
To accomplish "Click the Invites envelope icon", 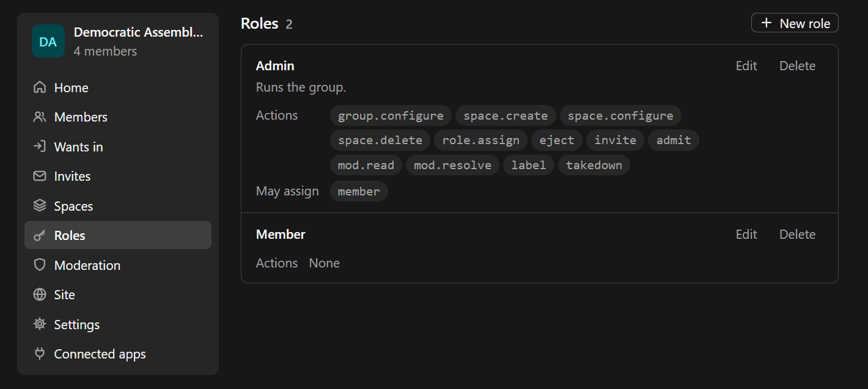I will pyautogui.click(x=40, y=176).
